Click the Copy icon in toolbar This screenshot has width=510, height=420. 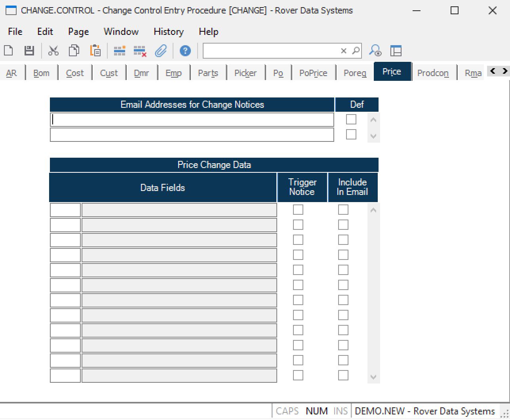click(x=74, y=51)
